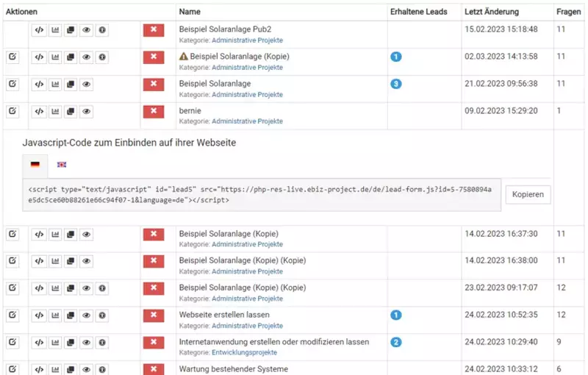This screenshot has height=375, width=588.
Task: Open statistics chart for Beispiel Solaranlage Pub2
Action: (55, 30)
